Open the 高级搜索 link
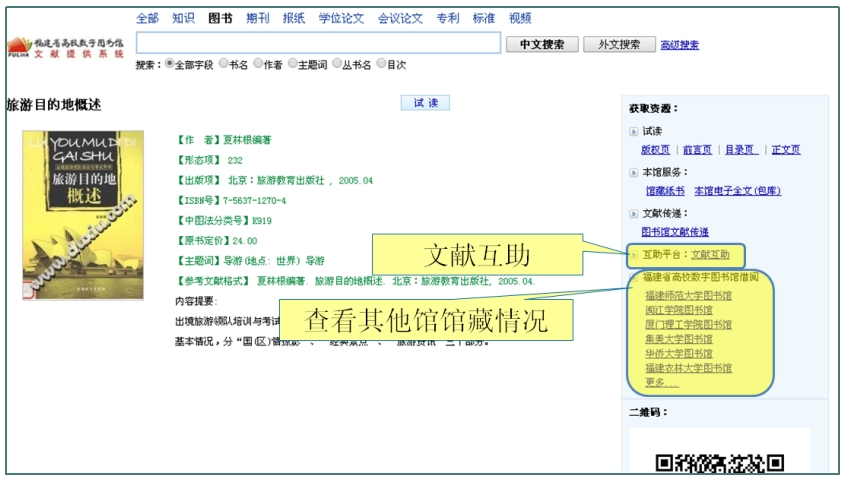This screenshot has height=485, width=846. coord(680,45)
